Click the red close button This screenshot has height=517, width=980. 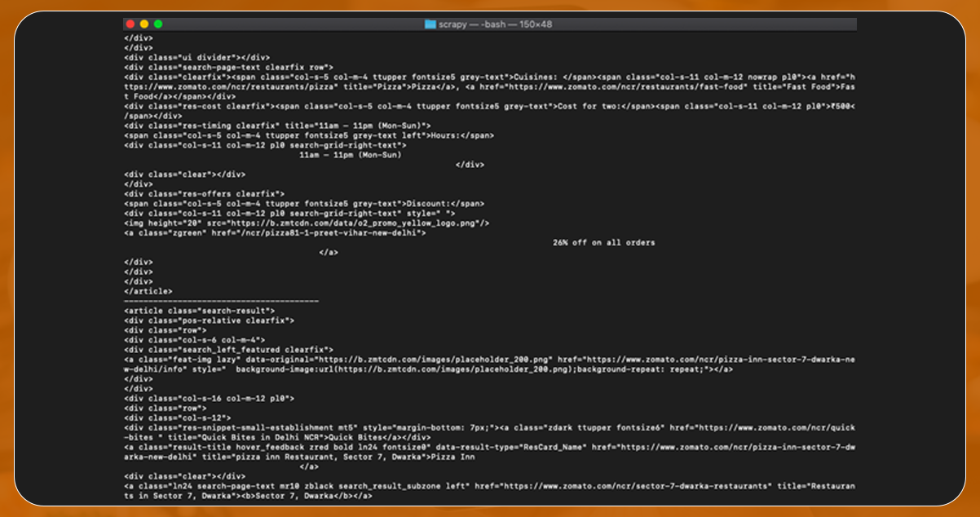click(130, 24)
